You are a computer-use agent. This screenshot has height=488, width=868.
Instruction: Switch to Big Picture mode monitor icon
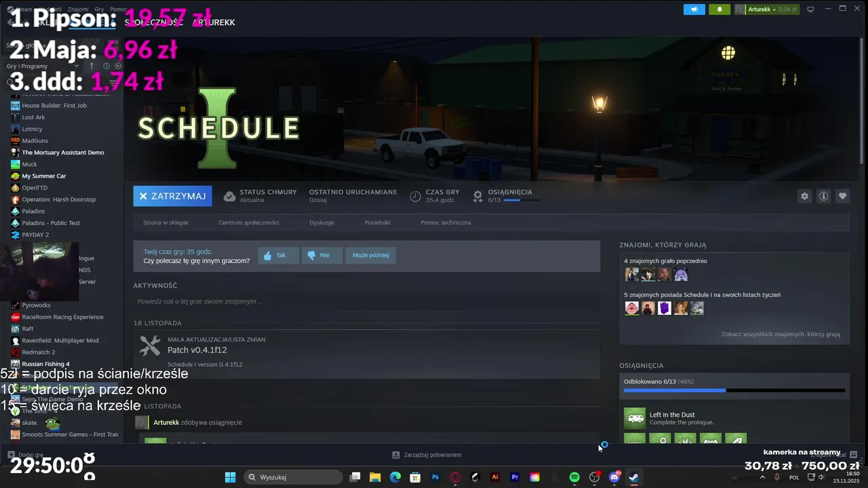810,9
